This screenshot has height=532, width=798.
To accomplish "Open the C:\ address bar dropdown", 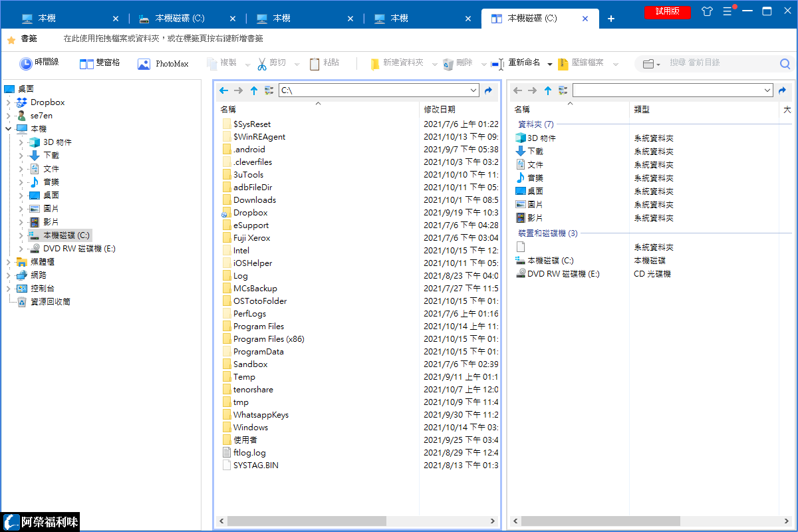I will pos(475,90).
